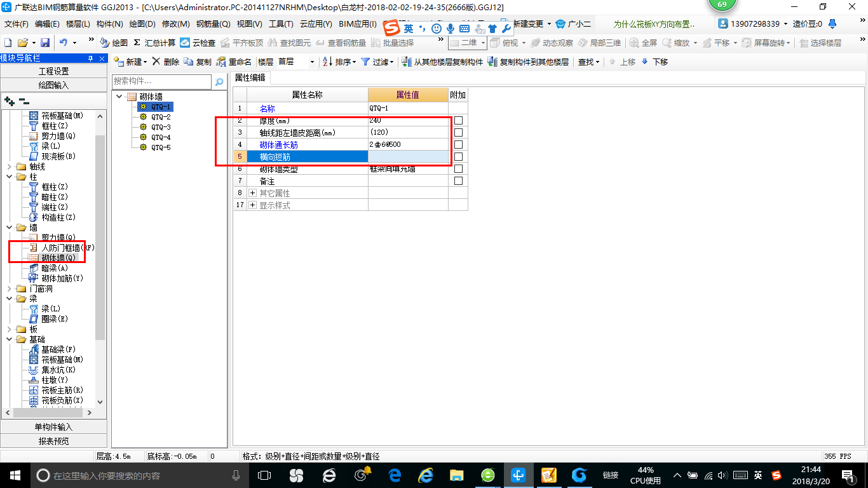The image size is (868, 488).
Task: Select 砌体加筋(Y) in the navigation tree
Action: tap(62, 278)
